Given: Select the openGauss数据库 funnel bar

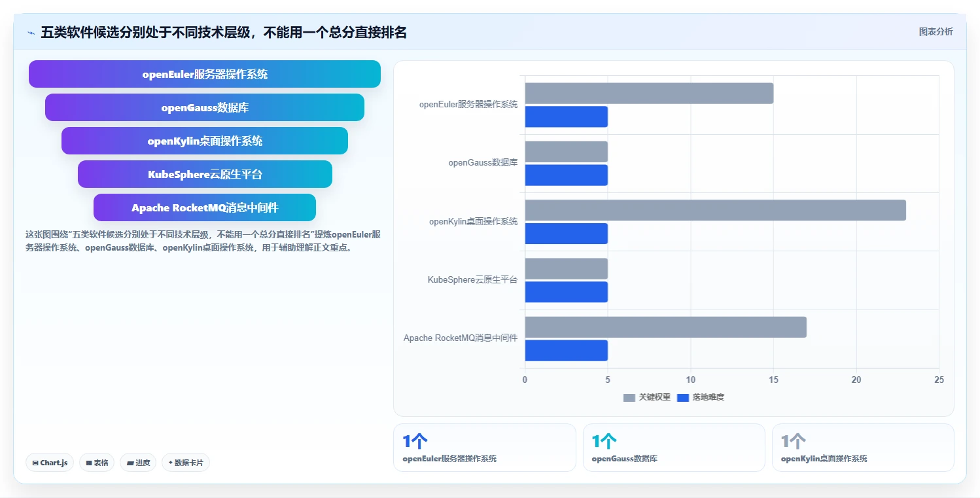Looking at the screenshot, I should tap(205, 107).
